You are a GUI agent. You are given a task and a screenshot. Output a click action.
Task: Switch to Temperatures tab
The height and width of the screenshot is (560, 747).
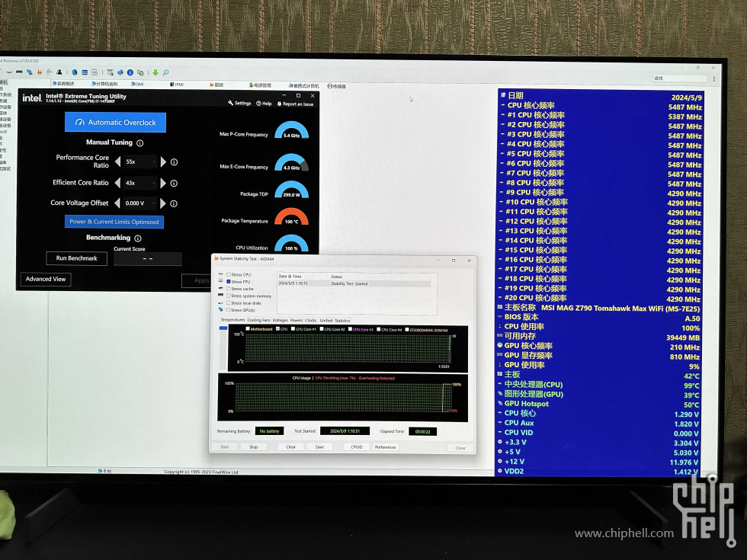(232, 320)
